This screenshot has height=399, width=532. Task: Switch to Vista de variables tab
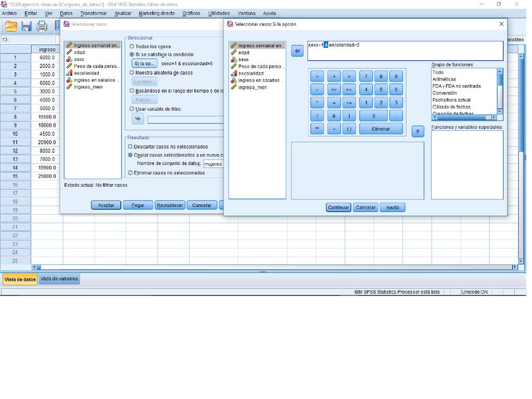(59, 279)
